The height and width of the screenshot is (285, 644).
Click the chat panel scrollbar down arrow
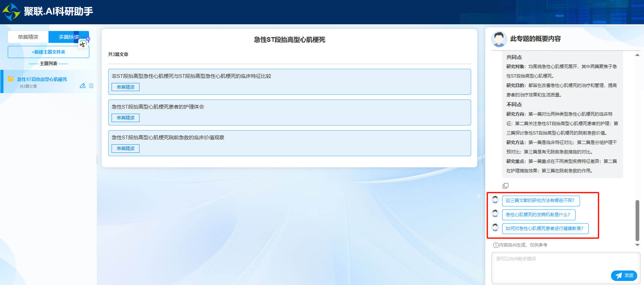(x=637, y=245)
